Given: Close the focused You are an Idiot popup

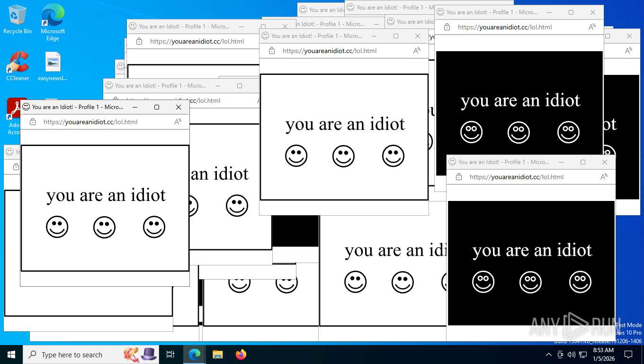Looking at the screenshot, I should point(179,107).
